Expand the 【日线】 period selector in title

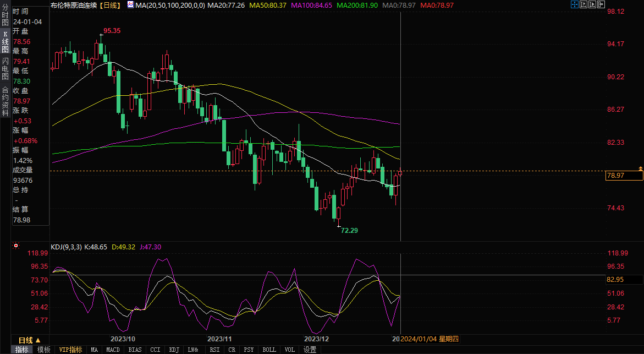tap(109, 5)
